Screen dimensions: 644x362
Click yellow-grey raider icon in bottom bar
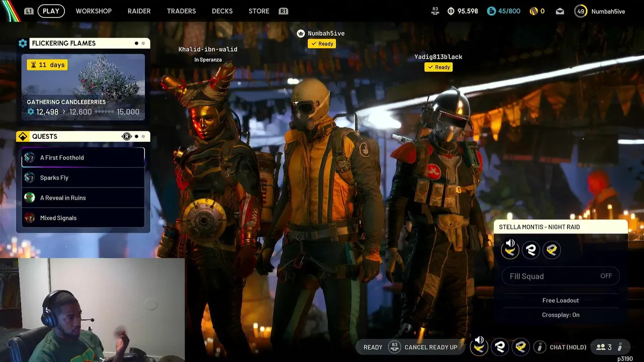521,346
